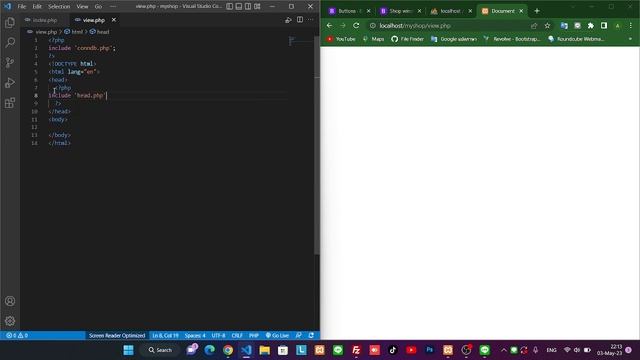Click Ln 8, Col 19 cursor position

(x=165, y=336)
